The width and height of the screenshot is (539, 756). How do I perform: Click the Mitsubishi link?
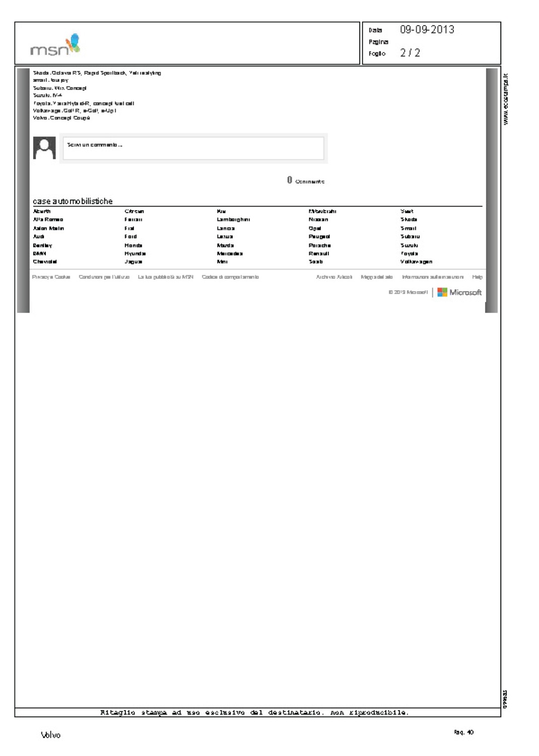[x=322, y=212]
